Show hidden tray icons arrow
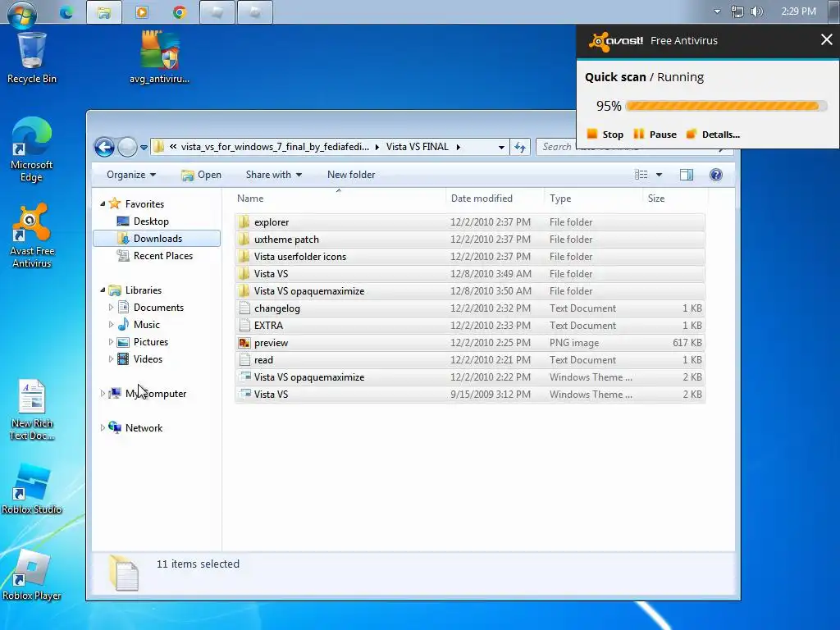The width and height of the screenshot is (840, 630). point(717,11)
